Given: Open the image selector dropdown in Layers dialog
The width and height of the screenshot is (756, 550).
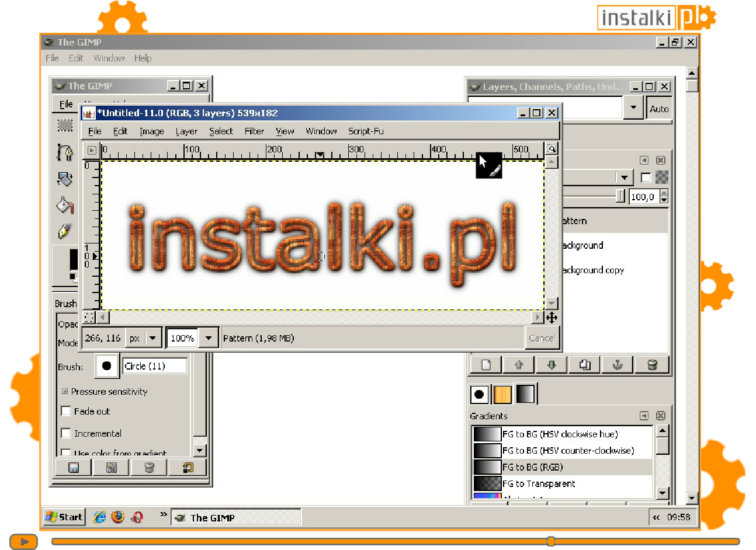Looking at the screenshot, I should pyautogui.click(x=633, y=107).
